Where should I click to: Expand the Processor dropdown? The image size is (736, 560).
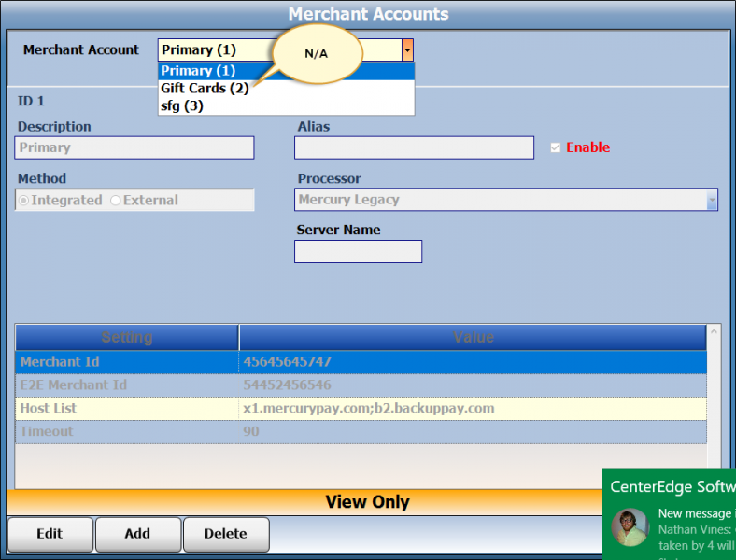tap(712, 200)
